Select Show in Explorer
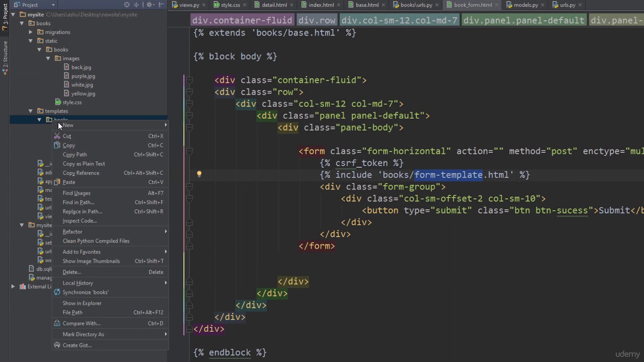The image size is (644, 362). pyautogui.click(x=111, y=303)
